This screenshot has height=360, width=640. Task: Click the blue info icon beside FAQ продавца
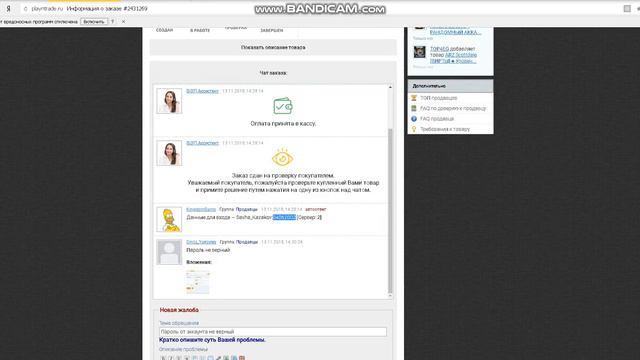point(414,119)
